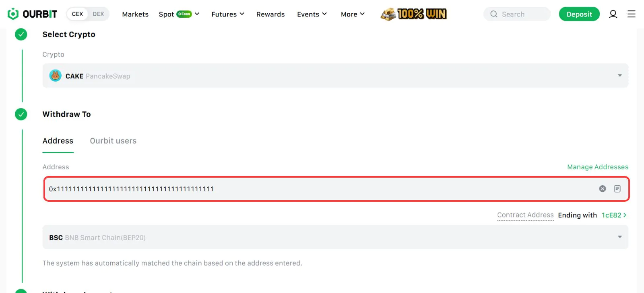644x293 pixels.
Task: Expand the BSC network dropdown
Action: point(619,237)
